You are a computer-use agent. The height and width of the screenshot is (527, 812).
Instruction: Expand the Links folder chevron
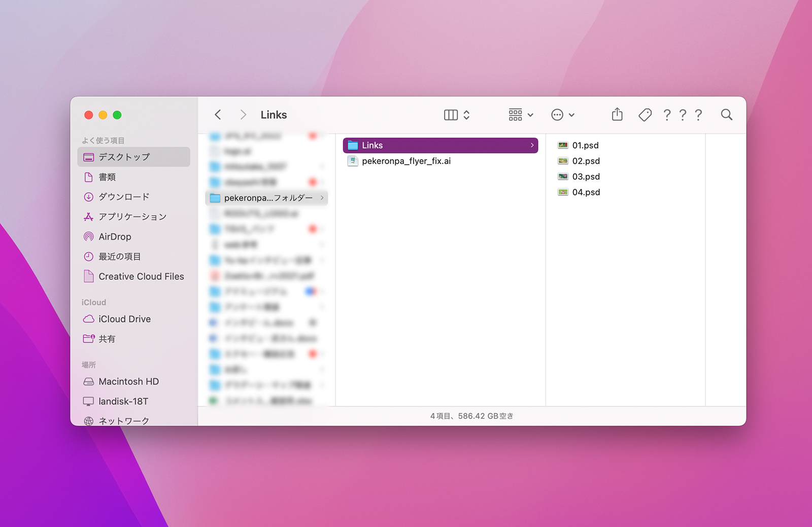point(532,146)
